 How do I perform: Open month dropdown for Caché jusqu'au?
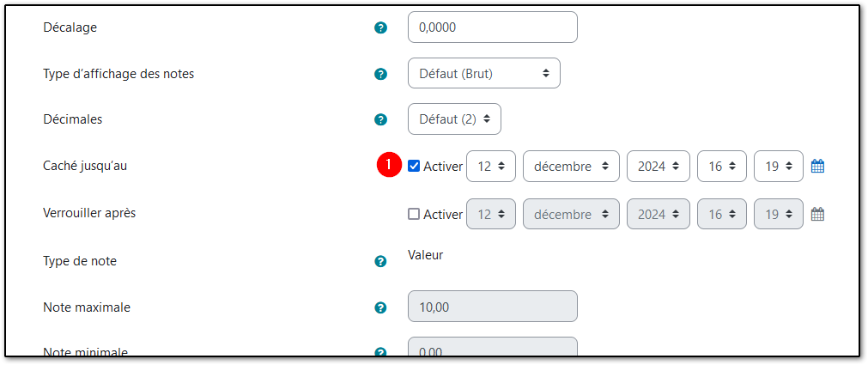(x=570, y=167)
